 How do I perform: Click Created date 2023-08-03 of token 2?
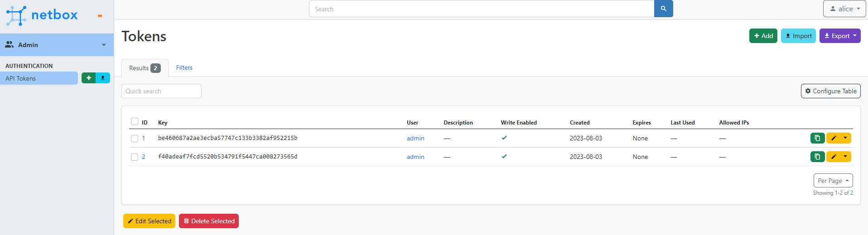coord(586,157)
